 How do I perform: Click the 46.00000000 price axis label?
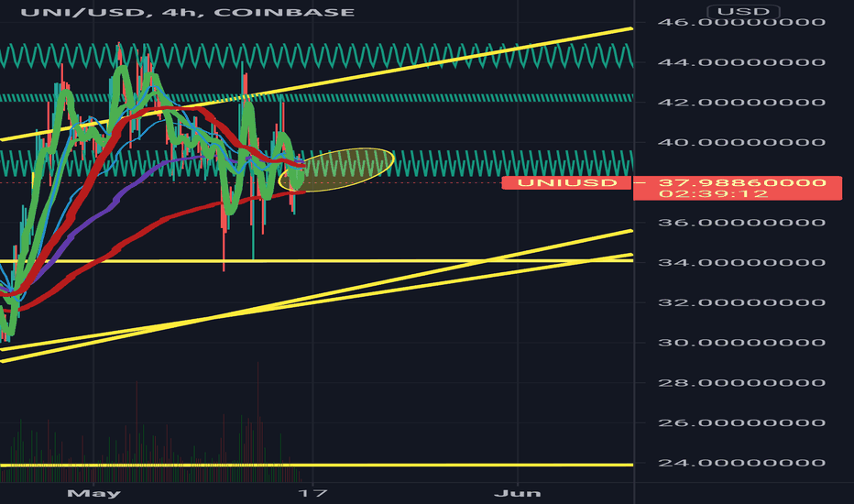pyautogui.click(x=741, y=22)
